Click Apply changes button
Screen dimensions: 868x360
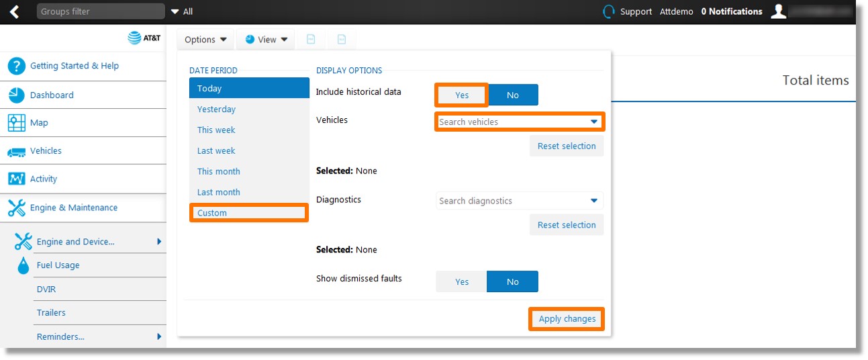[567, 319]
